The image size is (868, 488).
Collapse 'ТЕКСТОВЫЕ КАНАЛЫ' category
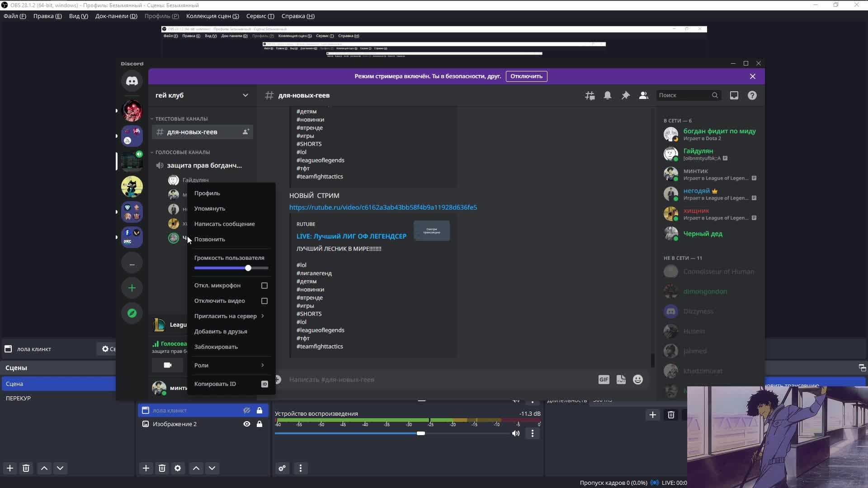181,119
